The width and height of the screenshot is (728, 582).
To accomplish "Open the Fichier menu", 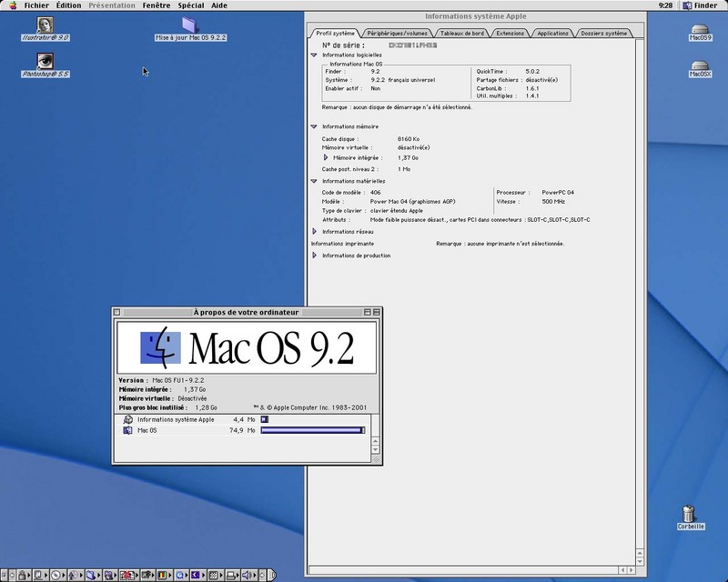I will pos(36,5).
